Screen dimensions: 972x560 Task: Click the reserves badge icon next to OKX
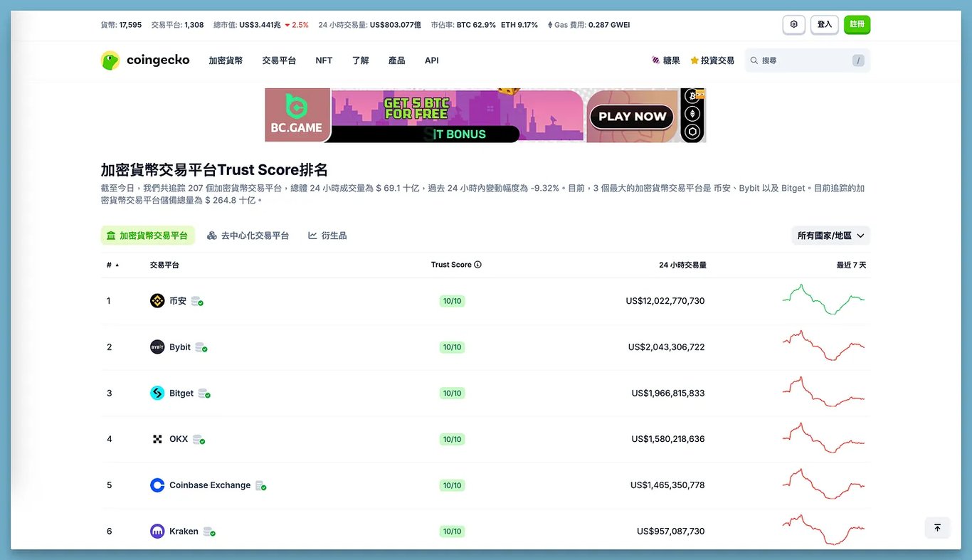click(199, 440)
